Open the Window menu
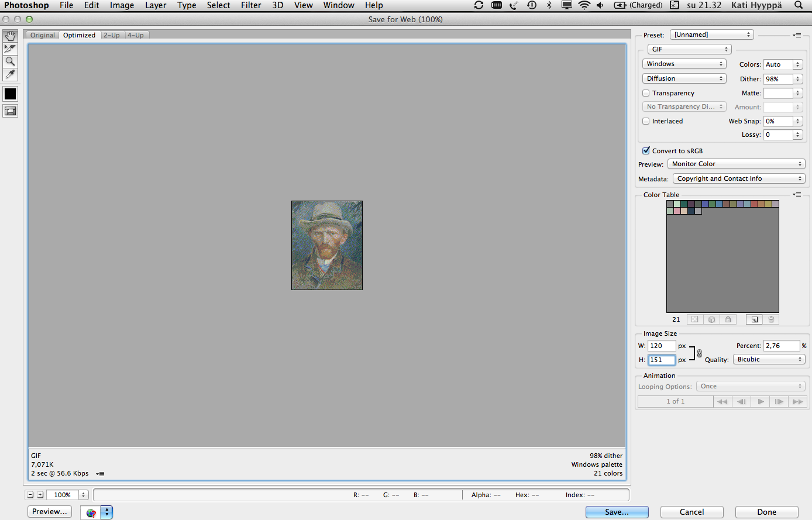Image resolution: width=812 pixels, height=520 pixels. pyautogui.click(x=339, y=5)
